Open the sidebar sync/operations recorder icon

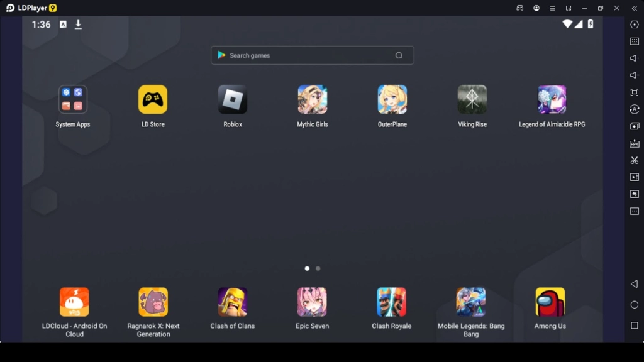click(634, 109)
